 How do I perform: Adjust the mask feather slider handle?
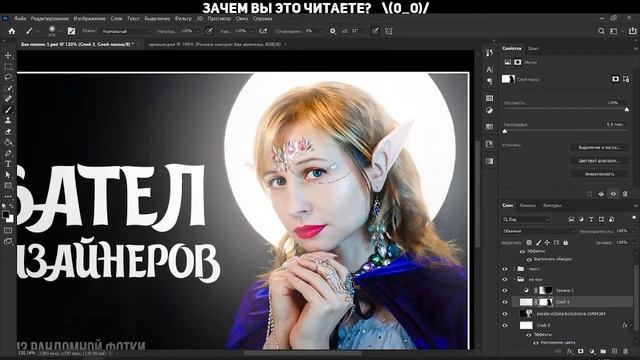pyautogui.click(x=505, y=131)
